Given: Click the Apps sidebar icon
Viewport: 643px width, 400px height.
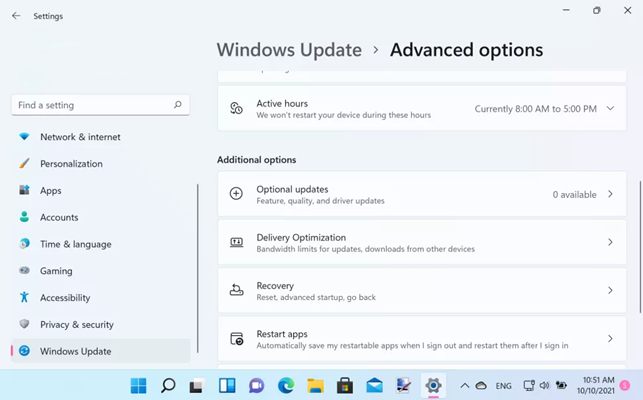Looking at the screenshot, I should [x=24, y=190].
